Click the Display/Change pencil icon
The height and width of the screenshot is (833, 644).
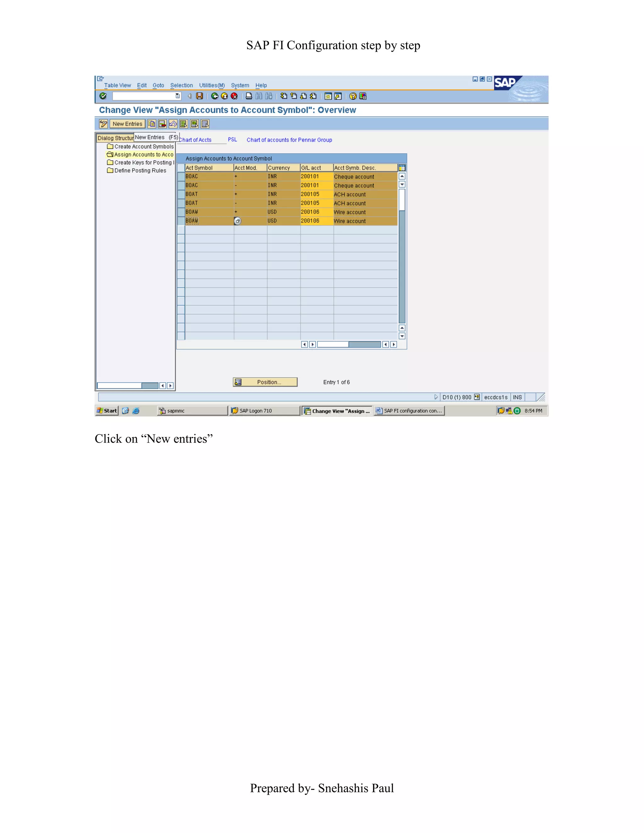(103, 124)
